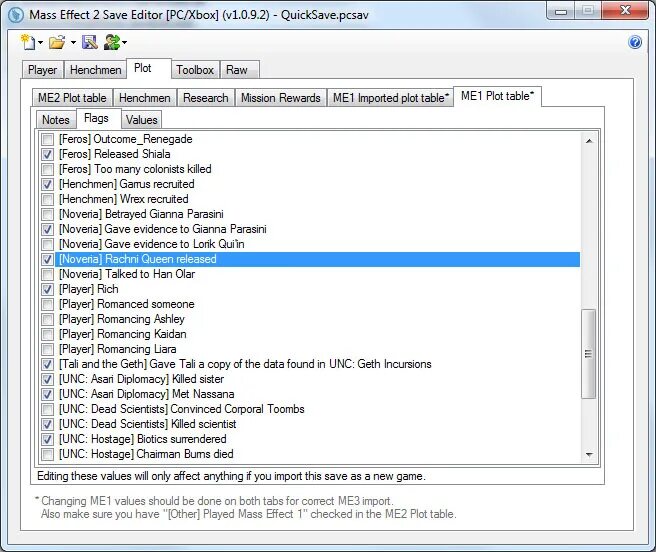Click the New save file icon
The width and height of the screenshot is (656, 552).
(x=28, y=42)
